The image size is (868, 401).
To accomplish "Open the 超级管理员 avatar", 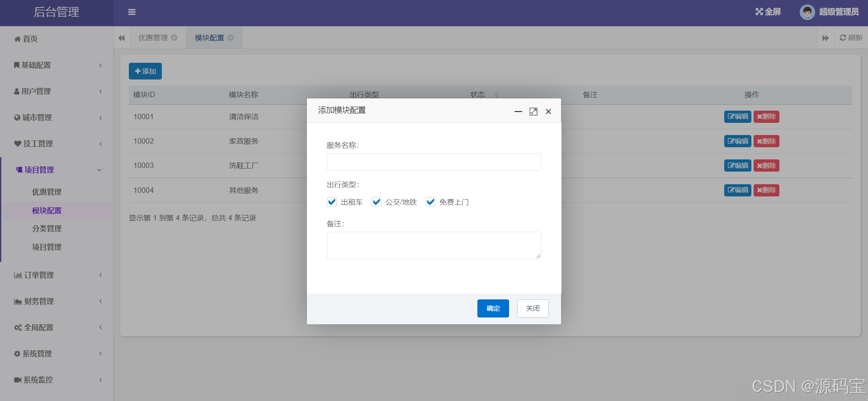I will pyautogui.click(x=807, y=12).
